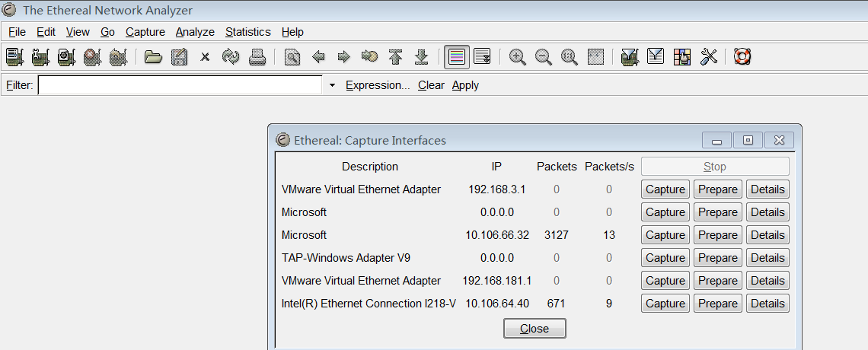Open the File menu
This screenshot has width=868, height=350.
click(x=18, y=32)
